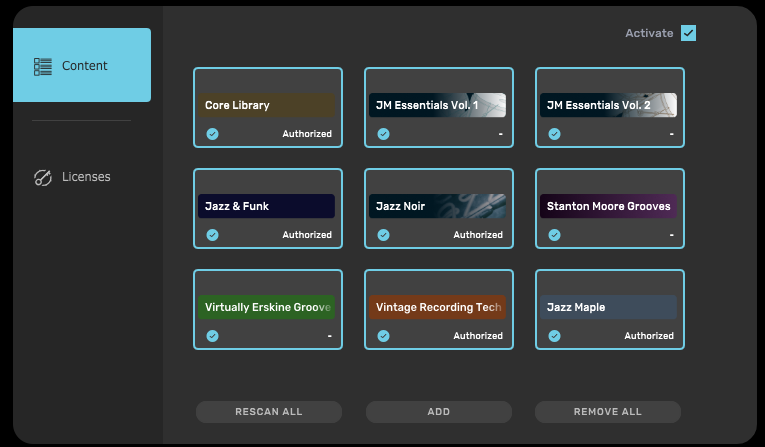Select the Jazz Maple banner
This screenshot has width=765, height=447.
[x=608, y=307]
